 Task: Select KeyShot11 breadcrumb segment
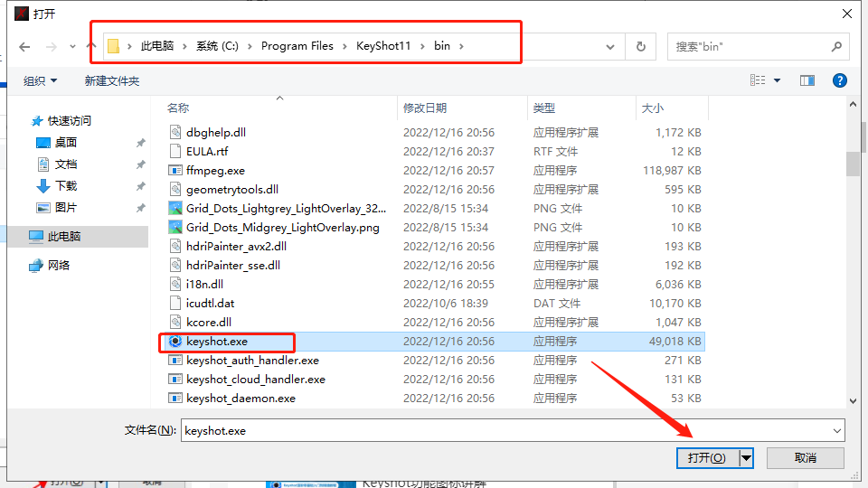point(383,46)
